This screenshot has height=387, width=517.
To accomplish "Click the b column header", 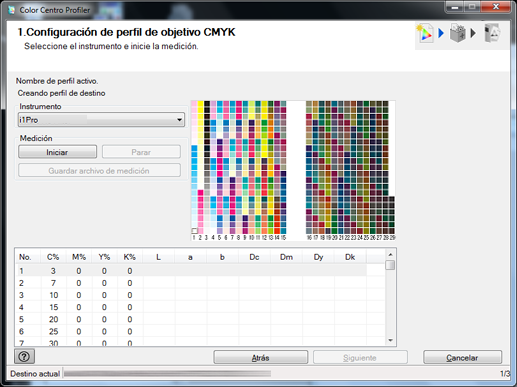I will 222,257.
